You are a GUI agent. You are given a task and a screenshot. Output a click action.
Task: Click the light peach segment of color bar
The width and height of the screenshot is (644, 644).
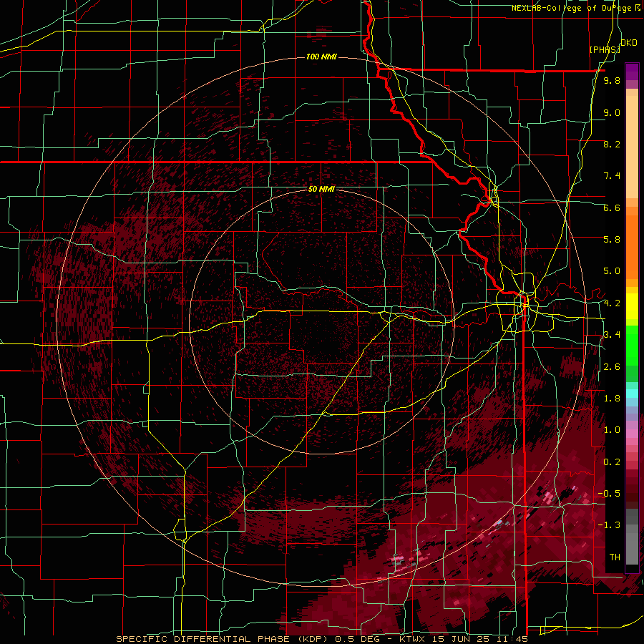click(x=632, y=148)
